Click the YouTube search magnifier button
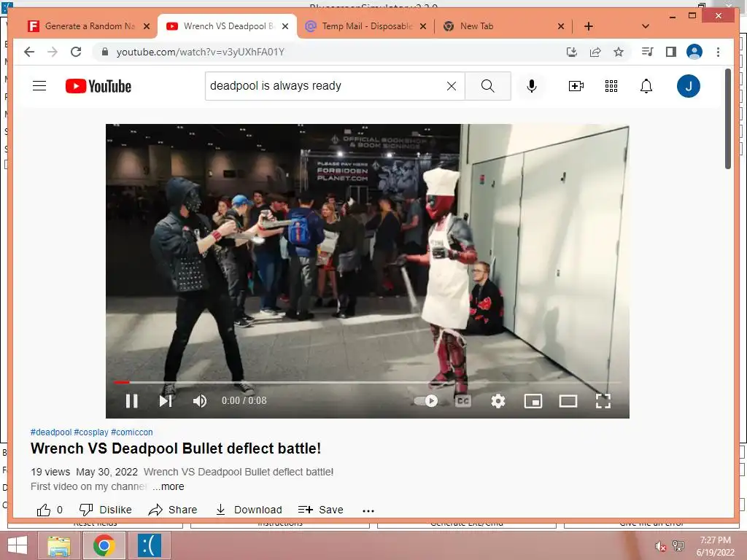 click(x=487, y=86)
